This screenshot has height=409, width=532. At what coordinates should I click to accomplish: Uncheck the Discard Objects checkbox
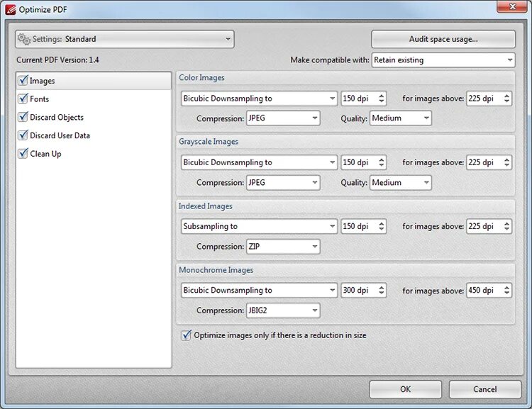pos(23,117)
